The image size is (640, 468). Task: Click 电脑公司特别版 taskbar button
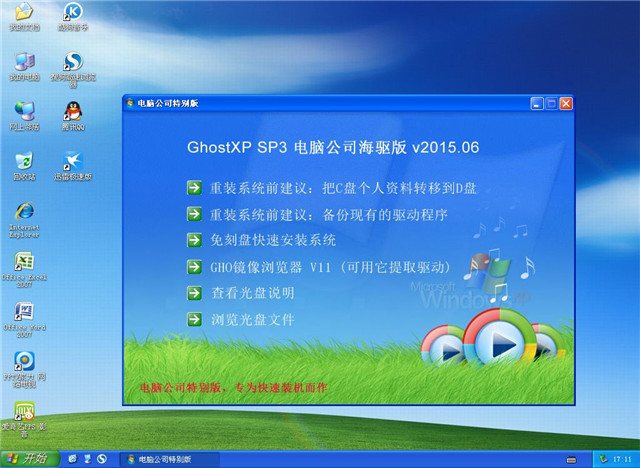coord(160,458)
